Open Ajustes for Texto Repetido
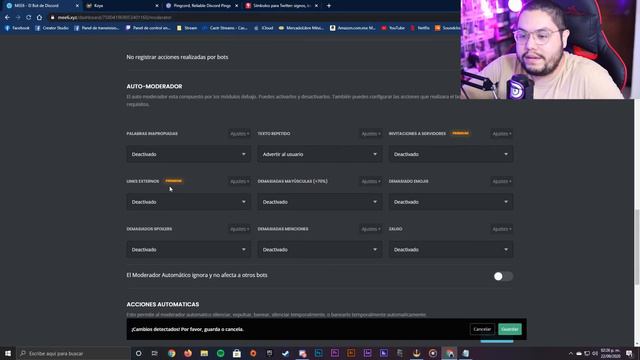 tap(371, 134)
